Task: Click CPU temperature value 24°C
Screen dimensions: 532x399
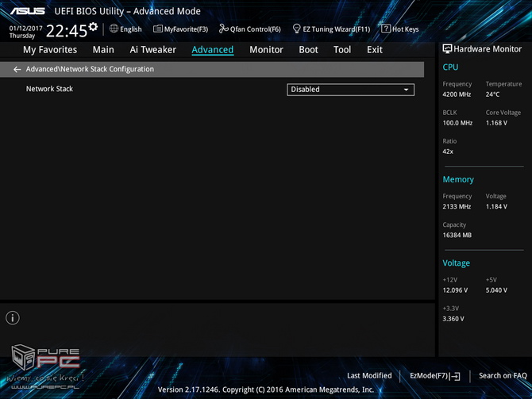Action: (492, 94)
